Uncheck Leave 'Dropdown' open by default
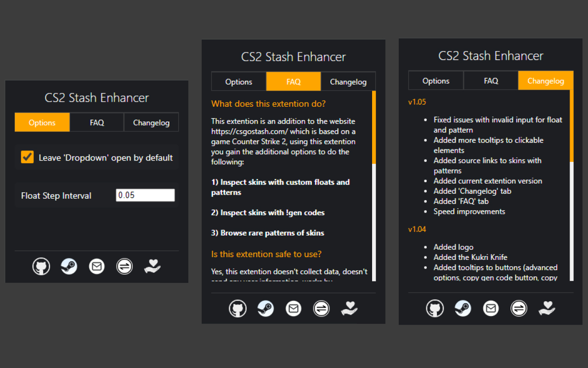 click(27, 157)
